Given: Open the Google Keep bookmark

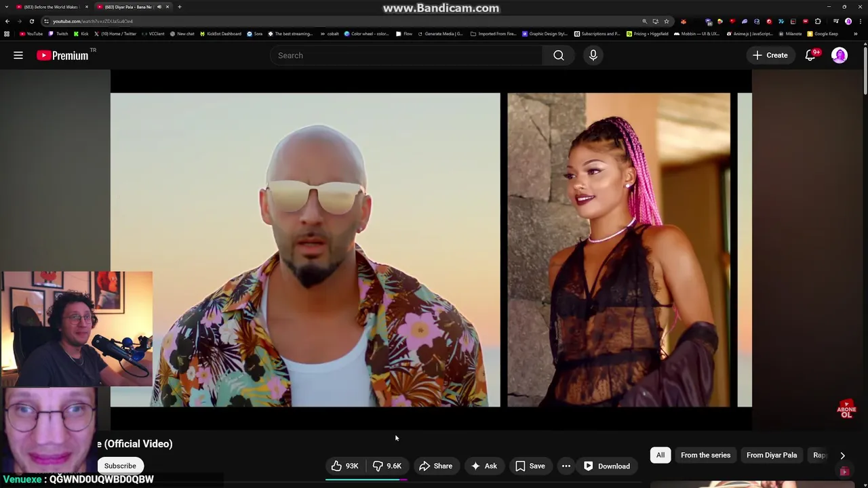Looking at the screenshot, I should click(x=823, y=33).
